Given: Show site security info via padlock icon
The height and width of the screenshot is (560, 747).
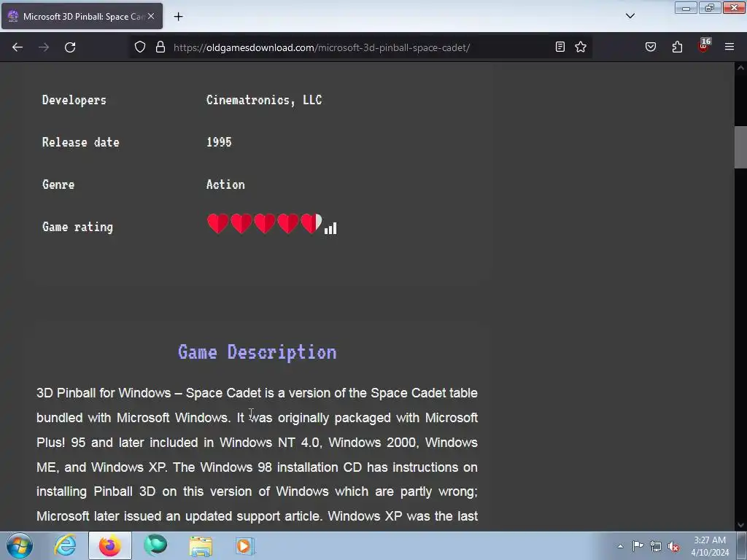Looking at the screenshot, I should click(x=160, y=47).
